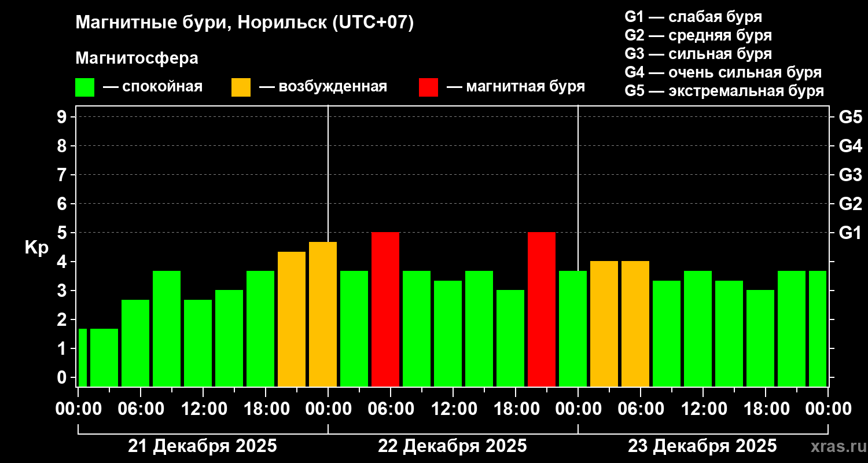Viewport: 868px width, 463px height.
Task: Select the G3 — сильная буря legend line
Action: (698, 54)
